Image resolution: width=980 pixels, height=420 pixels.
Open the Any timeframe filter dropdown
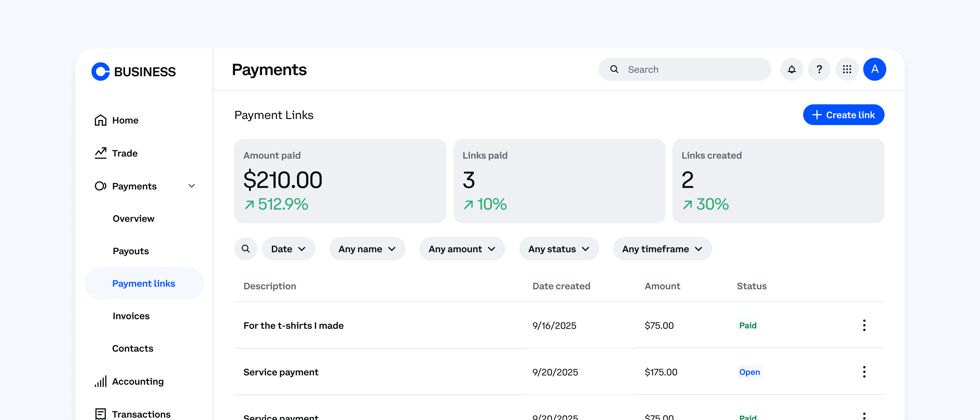pos(662,248)
